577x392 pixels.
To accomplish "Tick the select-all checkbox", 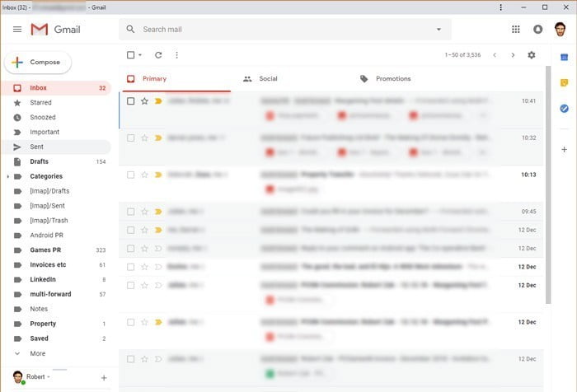I will click(x=130, y=55).
